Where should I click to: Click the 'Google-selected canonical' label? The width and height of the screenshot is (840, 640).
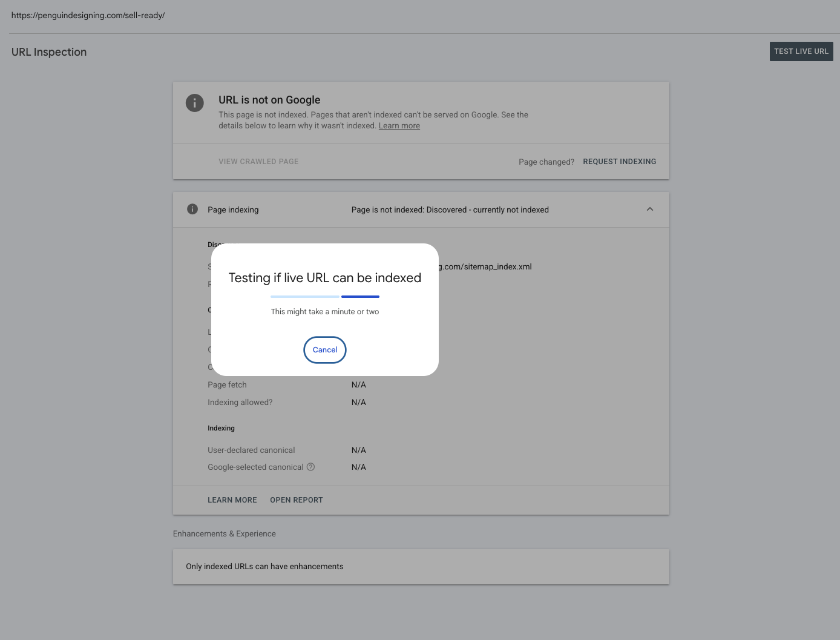click(x=255, y=467)
